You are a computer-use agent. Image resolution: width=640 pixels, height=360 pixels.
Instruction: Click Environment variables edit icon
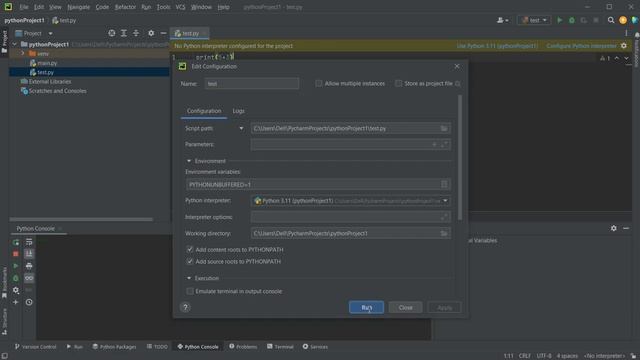444,184
